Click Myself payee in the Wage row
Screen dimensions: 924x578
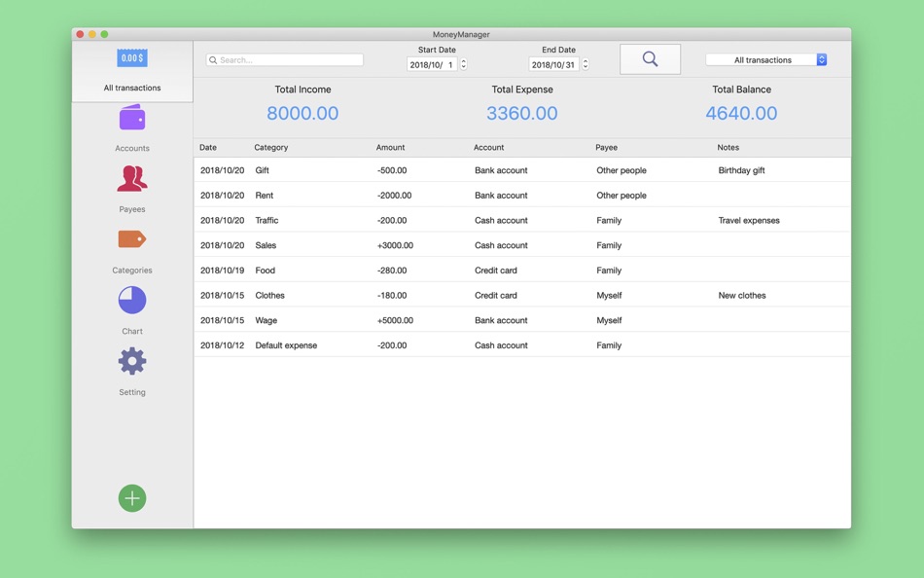pyautogui.click(x=609, y=320)
